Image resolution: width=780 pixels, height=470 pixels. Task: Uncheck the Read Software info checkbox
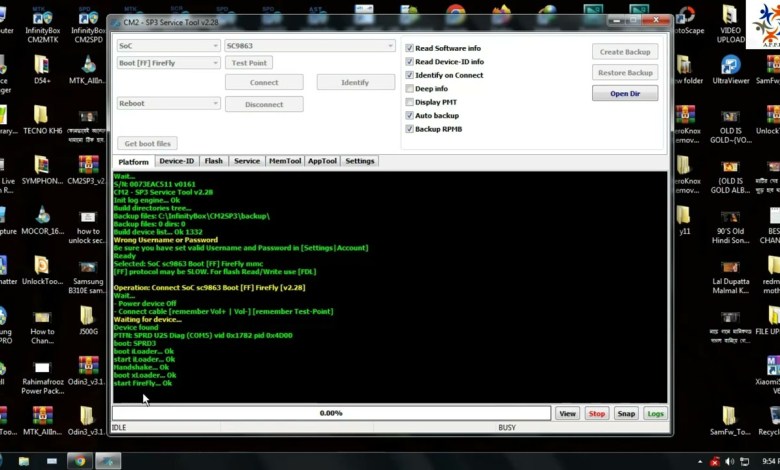point(409,48)
